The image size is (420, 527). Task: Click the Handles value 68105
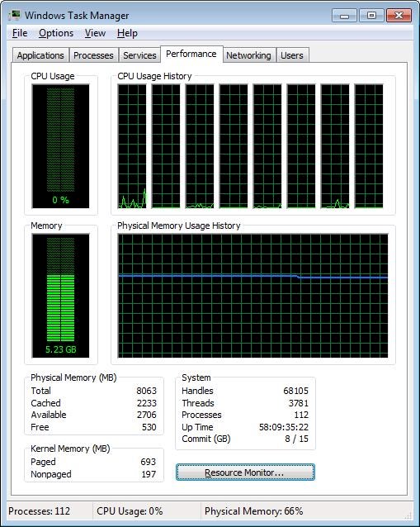pyautogui.click(x=295, y=391)
